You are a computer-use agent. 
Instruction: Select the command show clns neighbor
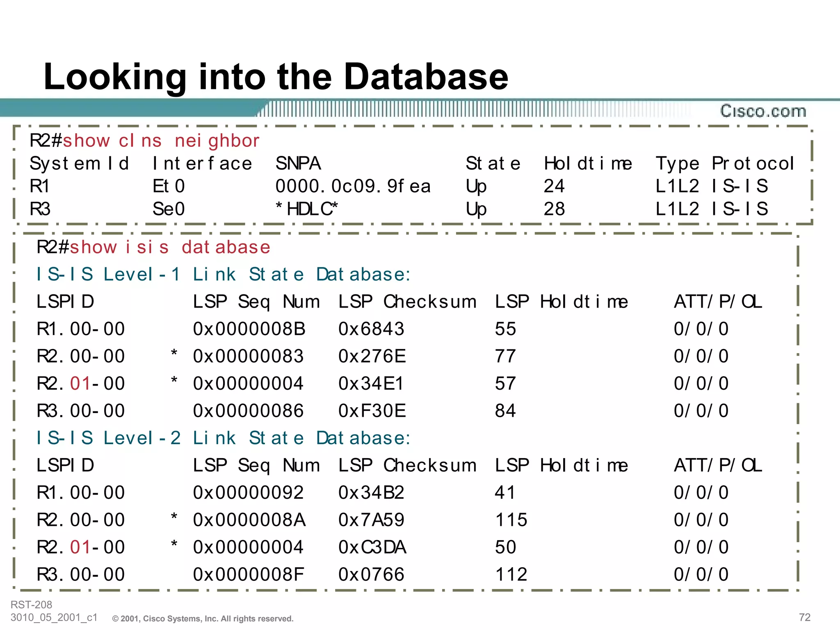[x=161, y=141]
